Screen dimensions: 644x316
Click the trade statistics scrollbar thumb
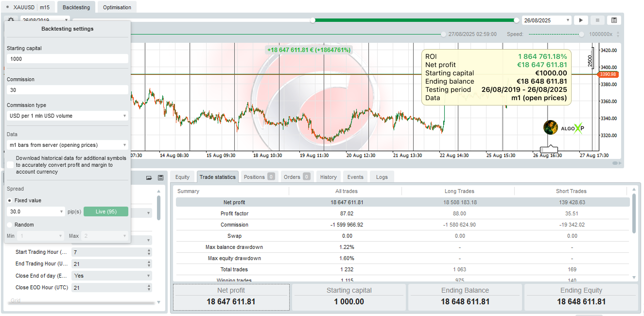click(634, 213)
